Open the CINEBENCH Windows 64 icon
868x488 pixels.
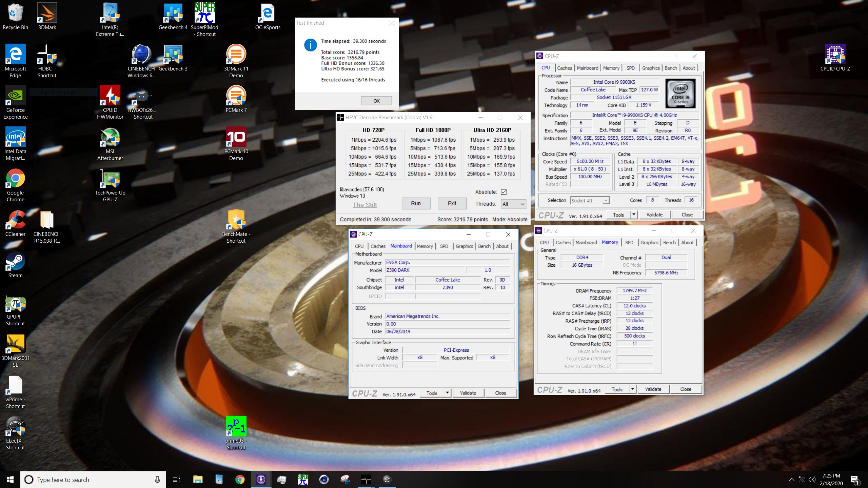(x=141, y=61)
